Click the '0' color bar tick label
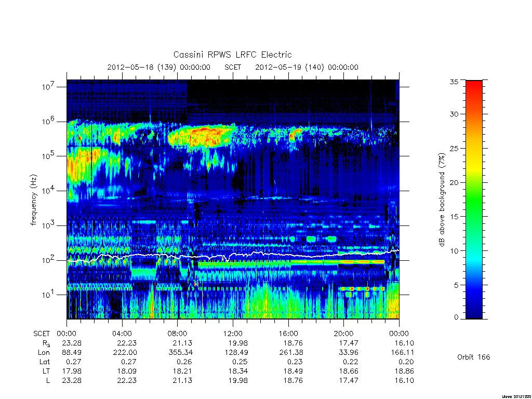The height and width of the screenshot is (399, 532). [456, 317]
